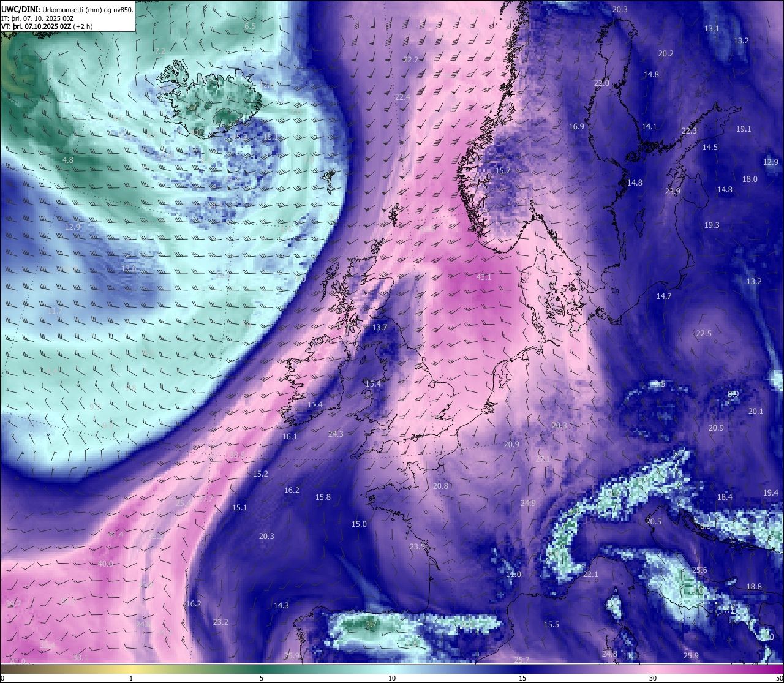
Task: Click the 4.8 value southwest of Iceland
Action: (x=68, y=160)
